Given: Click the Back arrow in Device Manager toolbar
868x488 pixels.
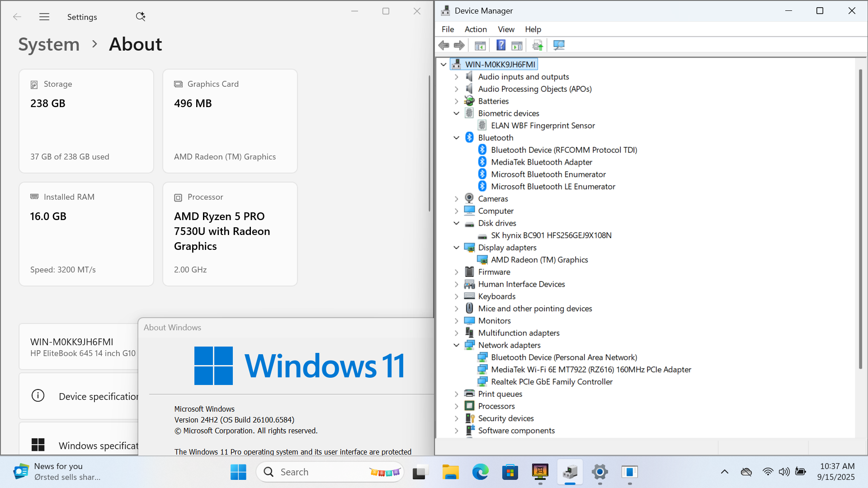Looking at the screenshot, I should pyautogui.click(x=444, y=45).
